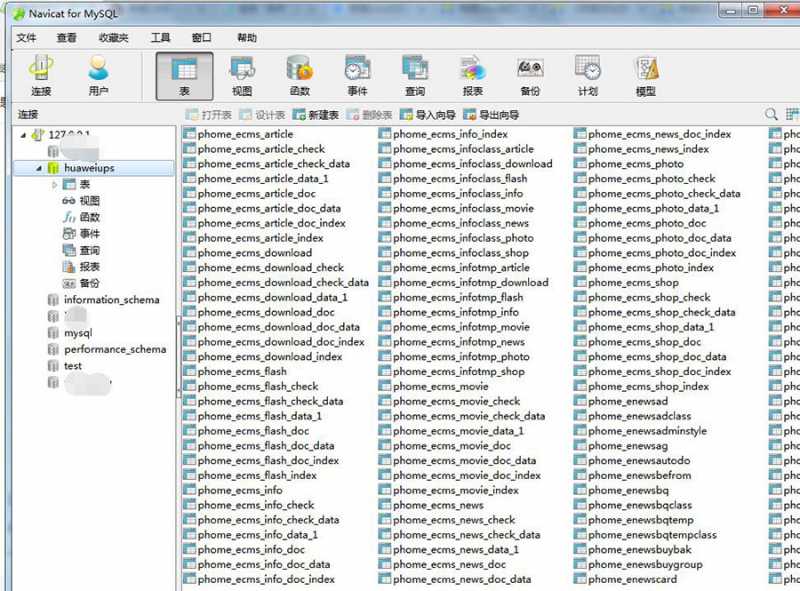Click the 连接 (Connection) toolbar icon
This screenshot has width=800, height=591.
point(41,75)
